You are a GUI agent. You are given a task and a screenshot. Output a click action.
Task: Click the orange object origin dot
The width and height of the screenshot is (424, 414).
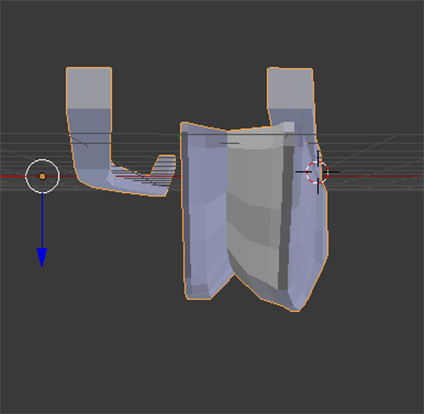click(x=42, y=176)
